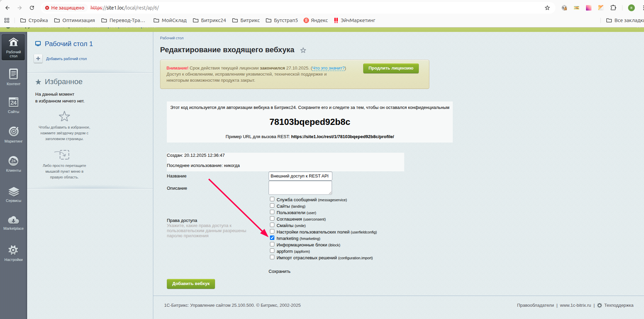This screenshot has height=319, width=644.
Task: Open the Сервисы sidebar section
Action: point(13,194)
